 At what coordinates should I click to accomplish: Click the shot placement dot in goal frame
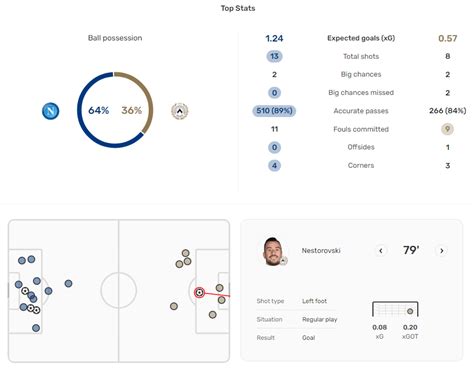coord(410,311)
